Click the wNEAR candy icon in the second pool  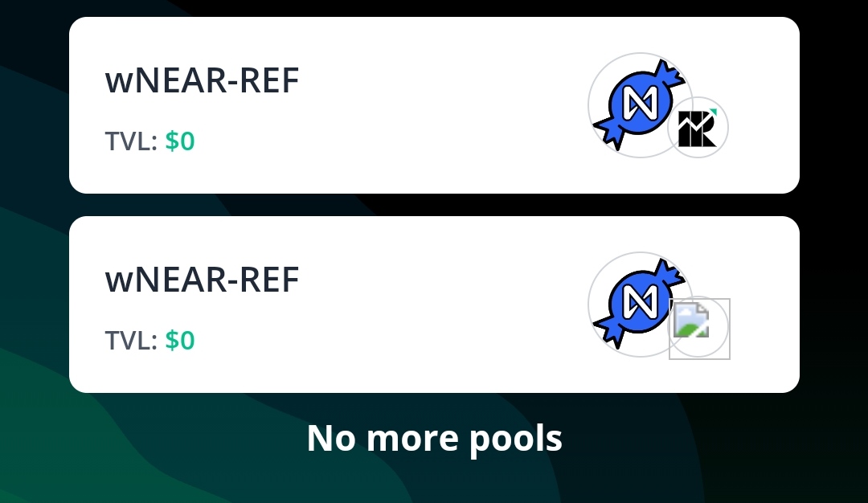[x=640, y=305]
